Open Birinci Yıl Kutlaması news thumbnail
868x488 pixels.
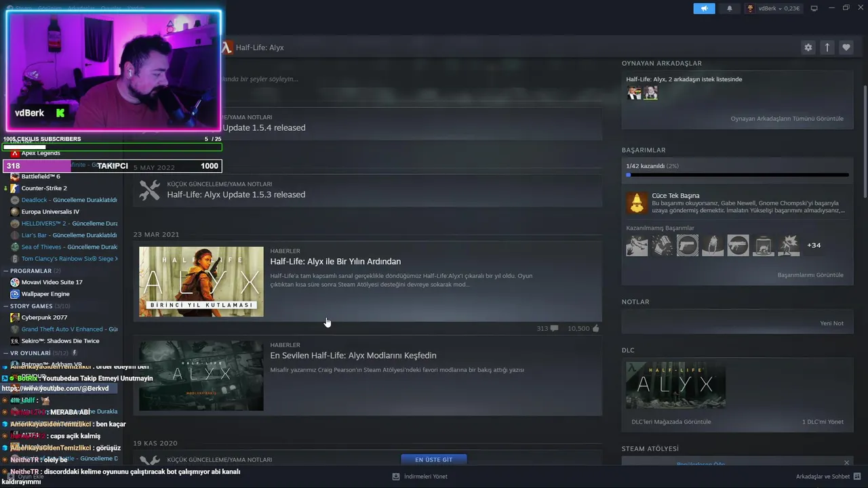(x=201, y=281)
